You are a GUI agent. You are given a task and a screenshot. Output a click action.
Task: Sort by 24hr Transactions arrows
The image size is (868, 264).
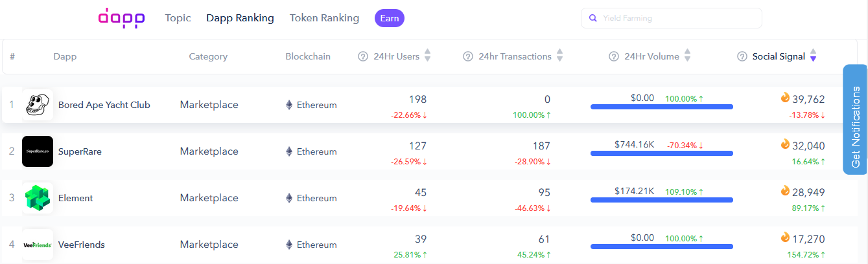pos(559,56)
